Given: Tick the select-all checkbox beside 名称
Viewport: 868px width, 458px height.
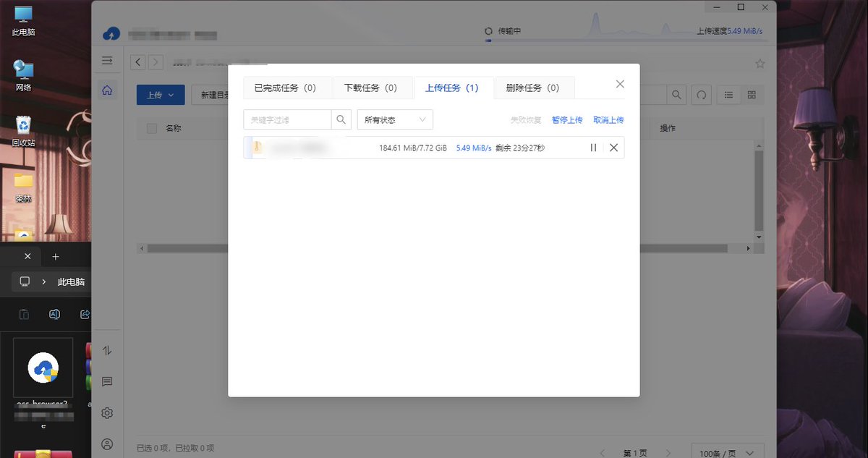Looking at the screenshot, I should click(151, 128).
